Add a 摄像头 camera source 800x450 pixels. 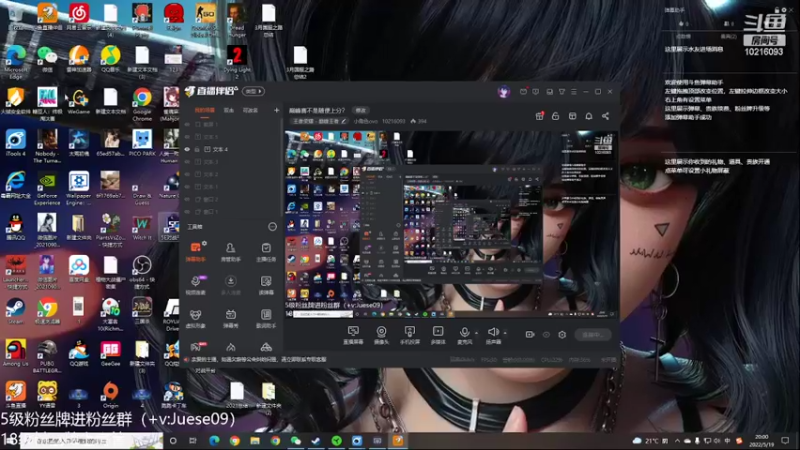(381, 335)
